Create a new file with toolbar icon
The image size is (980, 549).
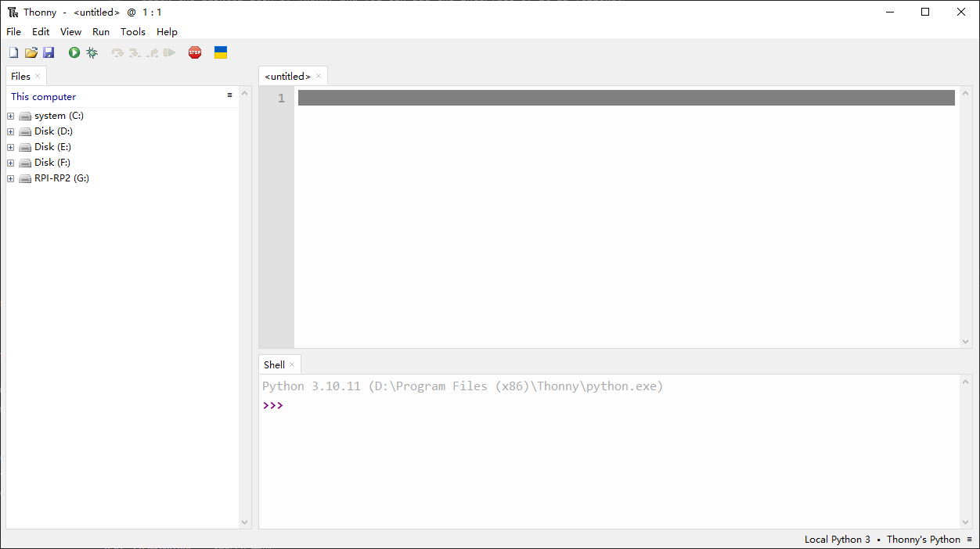(x=13, y=52)
